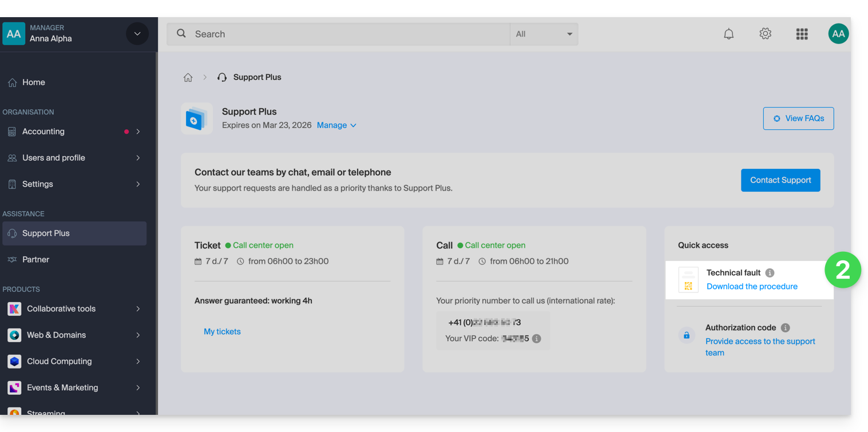Open the My tickets link

click(x=222, y=332)
